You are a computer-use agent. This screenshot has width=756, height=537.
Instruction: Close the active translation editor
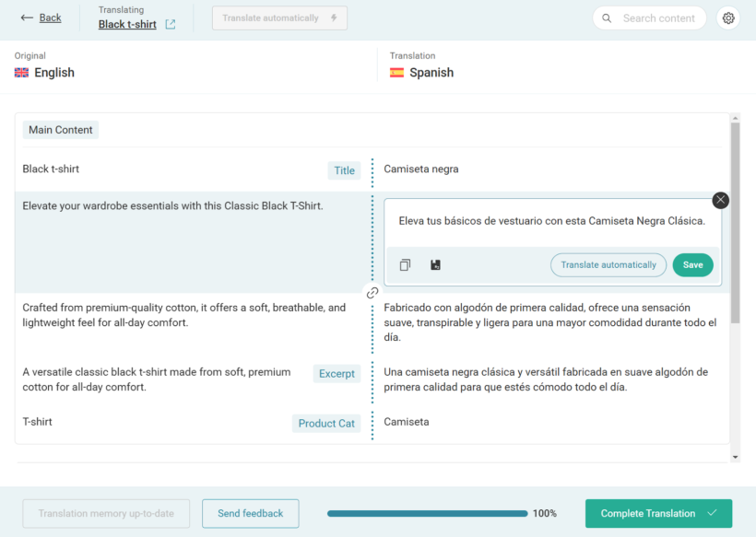coord(720,200)
